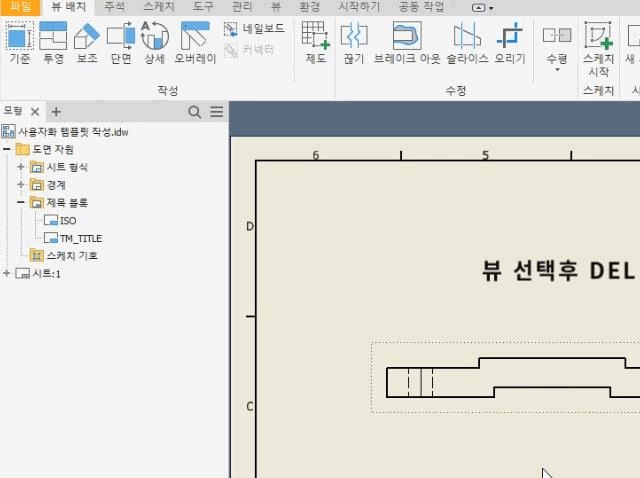Click the 네일보드 (Nailboard) tool
The height and width of the screenshot is (478, 640).
click(254, 29)
